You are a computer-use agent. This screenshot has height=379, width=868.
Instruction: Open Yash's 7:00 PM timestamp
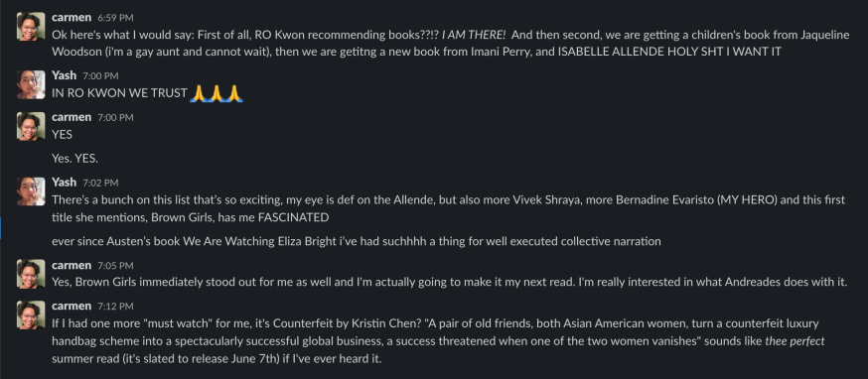tap(100, 75)
